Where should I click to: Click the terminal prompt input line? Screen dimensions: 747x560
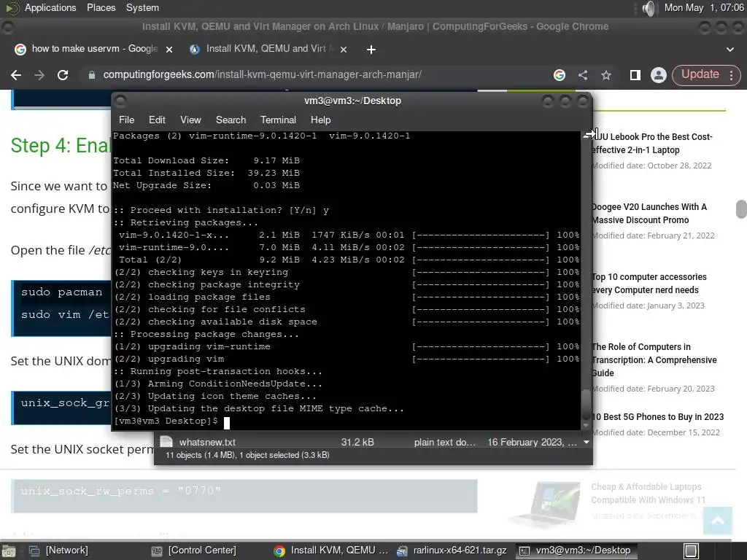pos(347,421)
